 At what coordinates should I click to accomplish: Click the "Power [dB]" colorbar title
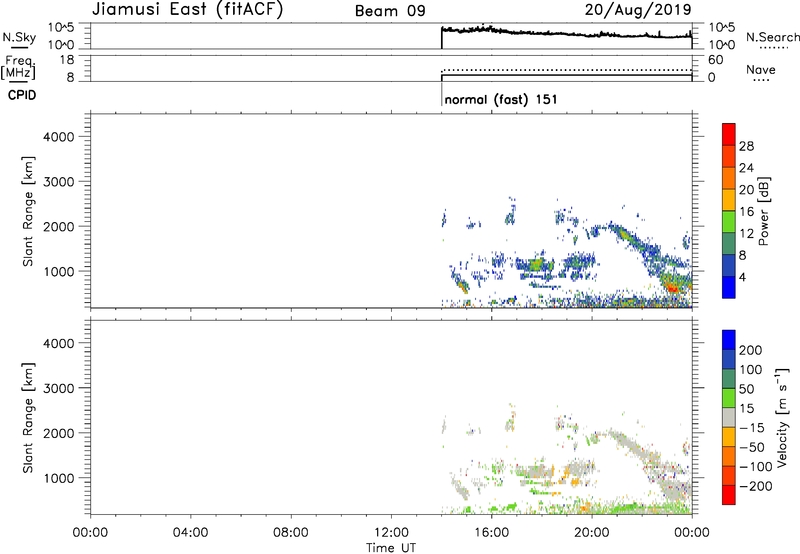coord(764,211)
